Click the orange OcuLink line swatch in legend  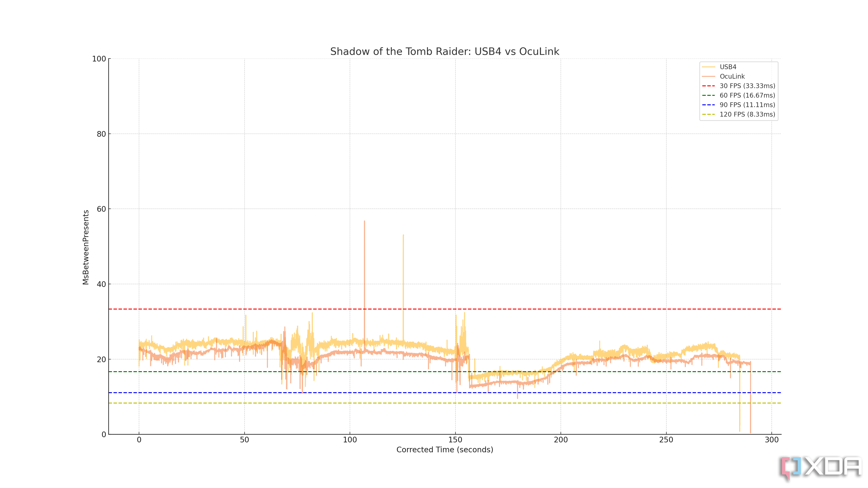[x=709, y=76]
